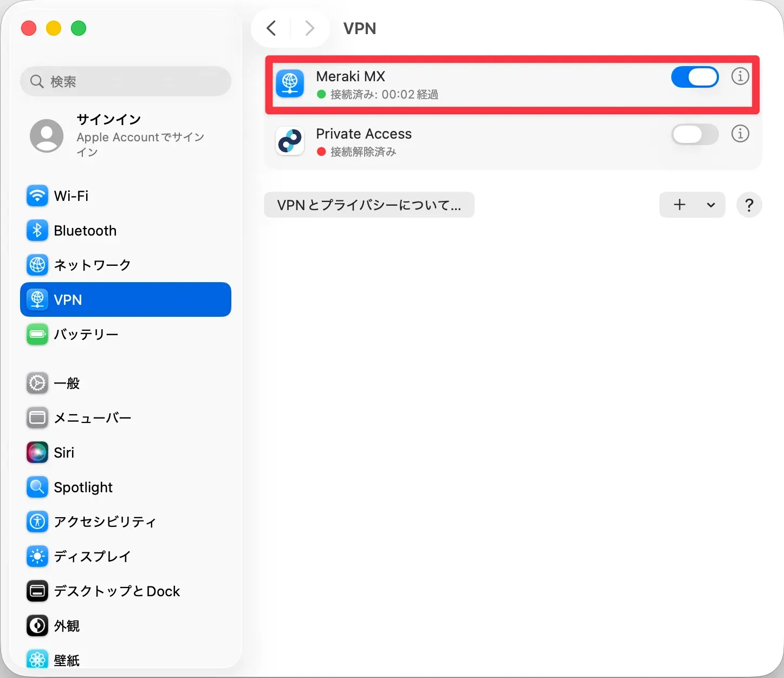Select Desktop and Dock in sidebar
The height and width of the screenshot is (678, 784).
coord(116,591)
